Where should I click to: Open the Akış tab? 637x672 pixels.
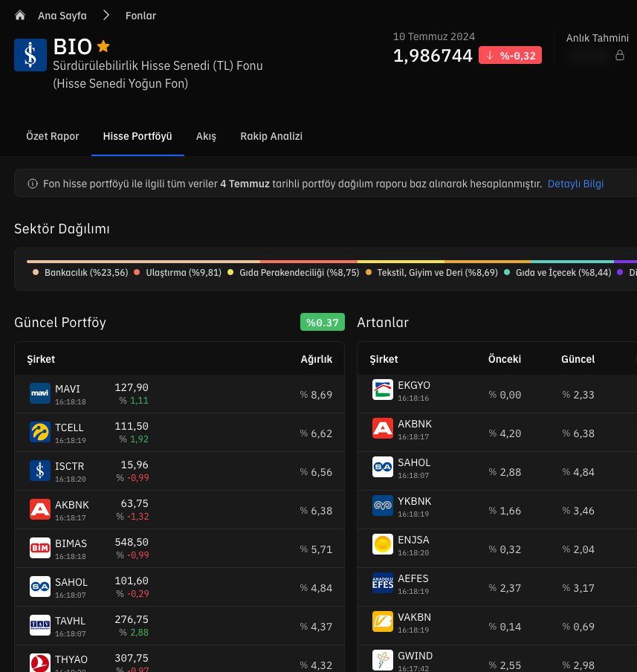pos(206,136)
